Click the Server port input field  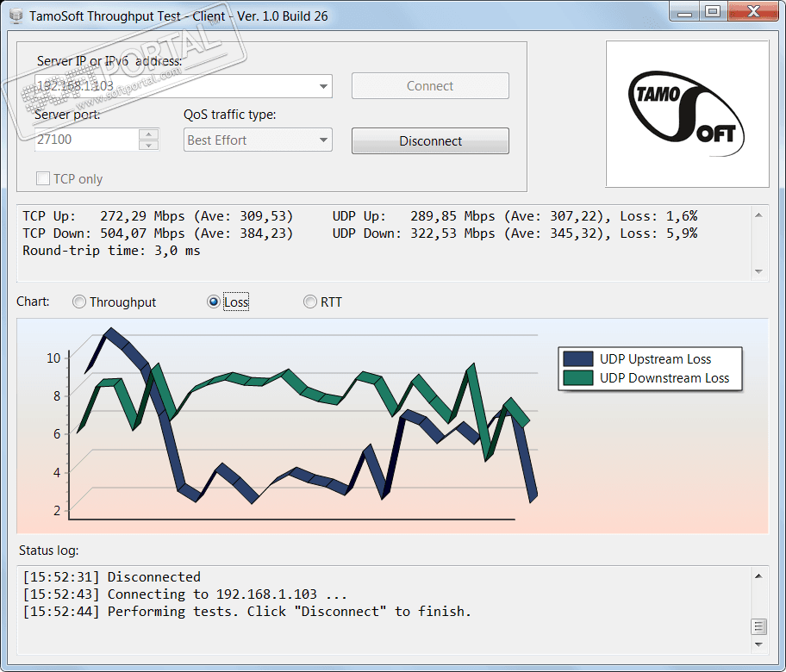pyautogui.click(x=86, y=140)
